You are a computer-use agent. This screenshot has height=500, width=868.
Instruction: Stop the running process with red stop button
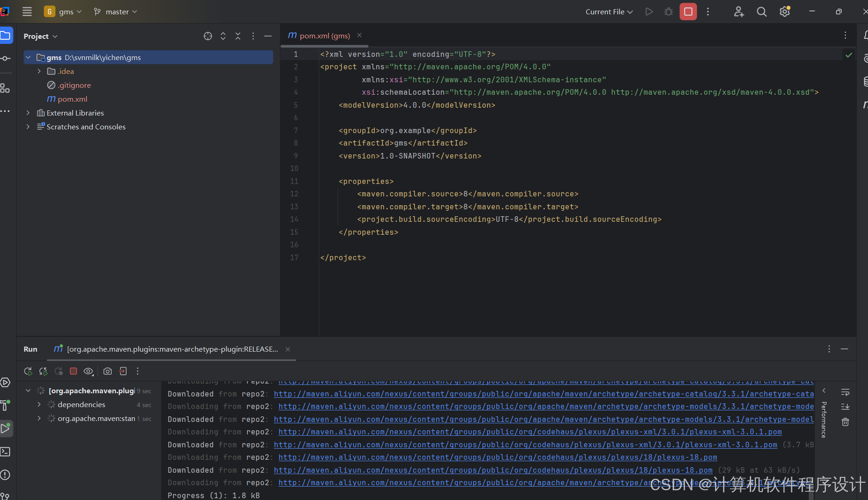(x=688, y=12)
